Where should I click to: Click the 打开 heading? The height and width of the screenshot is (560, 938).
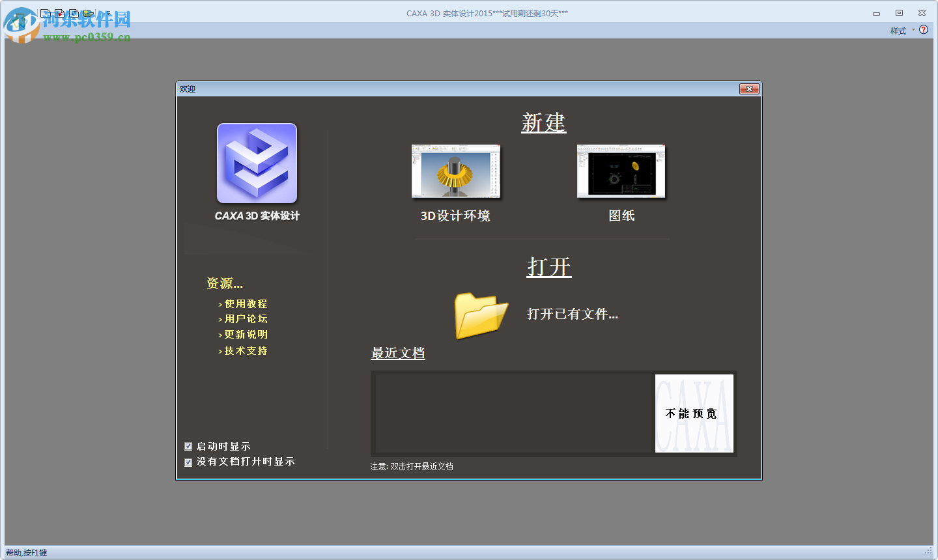549,267
